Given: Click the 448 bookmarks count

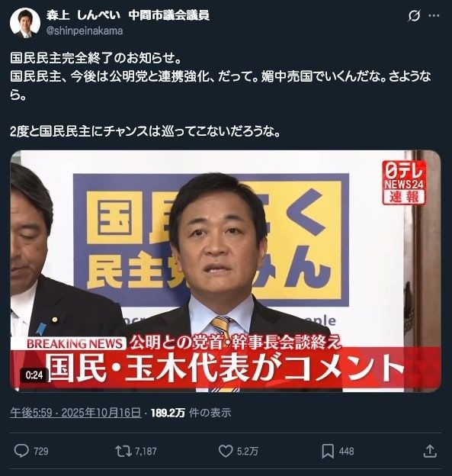Looking at the screenshot, I should coord(347,452).
